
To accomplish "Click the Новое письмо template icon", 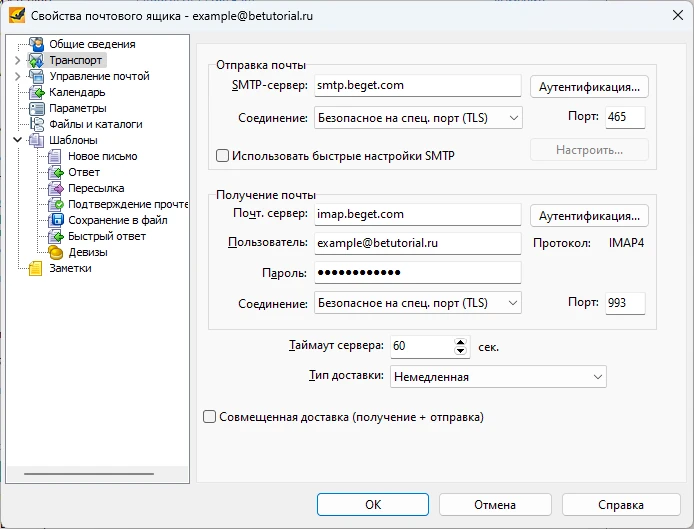I will [x=55, y=156].
